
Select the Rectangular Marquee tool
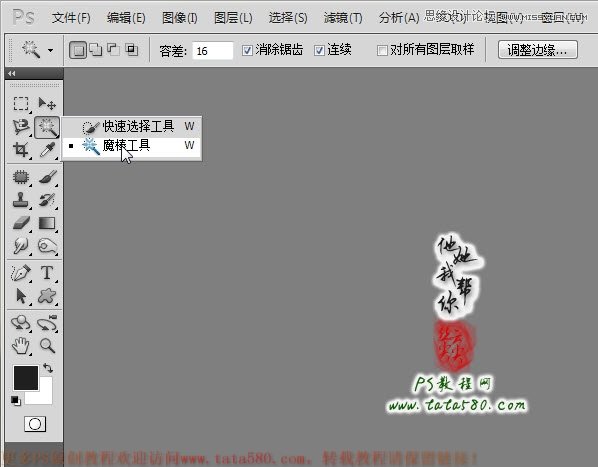click(x=21, y=103)
